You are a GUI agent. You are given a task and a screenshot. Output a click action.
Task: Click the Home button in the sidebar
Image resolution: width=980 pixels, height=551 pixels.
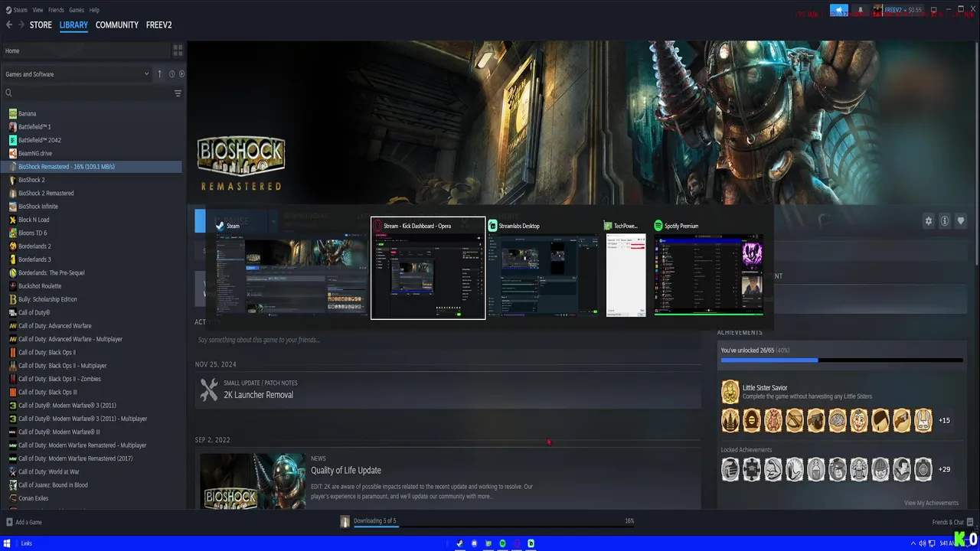coord(86,51)
